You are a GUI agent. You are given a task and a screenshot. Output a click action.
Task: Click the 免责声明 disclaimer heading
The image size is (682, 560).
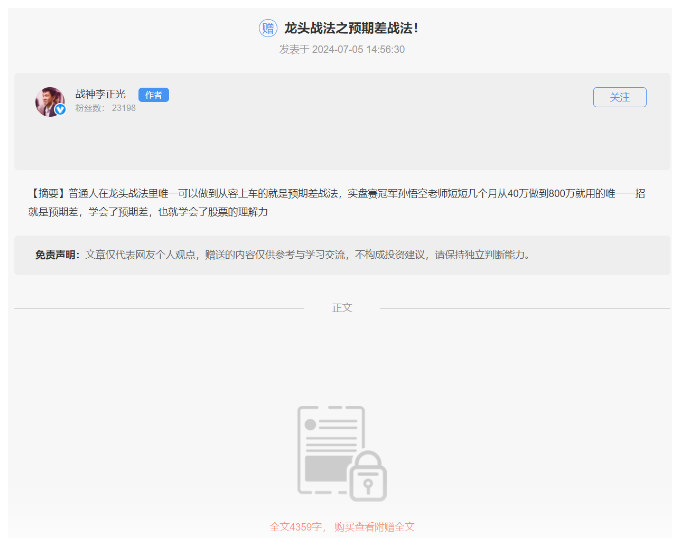click(x=58, y=255)
